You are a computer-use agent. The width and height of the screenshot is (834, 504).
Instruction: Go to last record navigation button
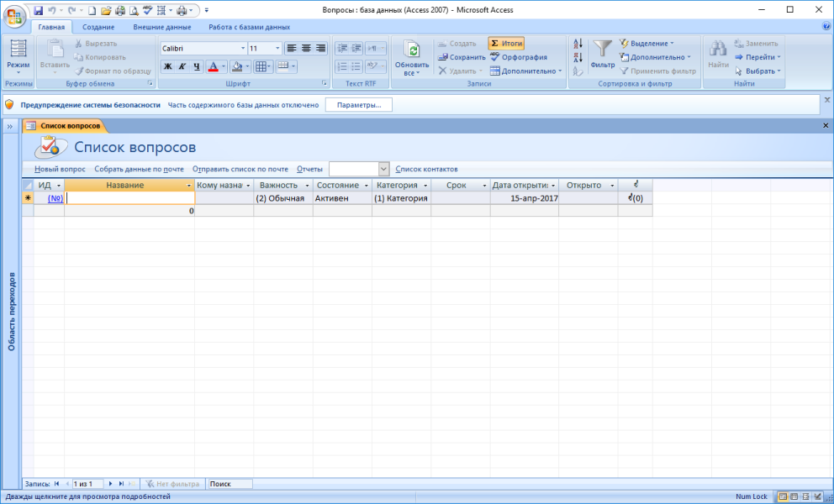[121, 484]
